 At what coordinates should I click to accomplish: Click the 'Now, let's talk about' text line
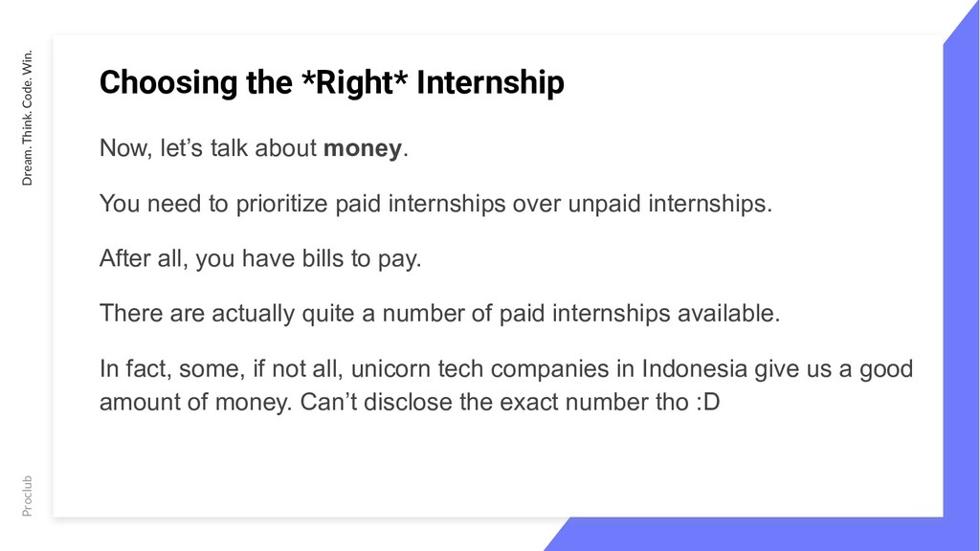click(254, 148)
